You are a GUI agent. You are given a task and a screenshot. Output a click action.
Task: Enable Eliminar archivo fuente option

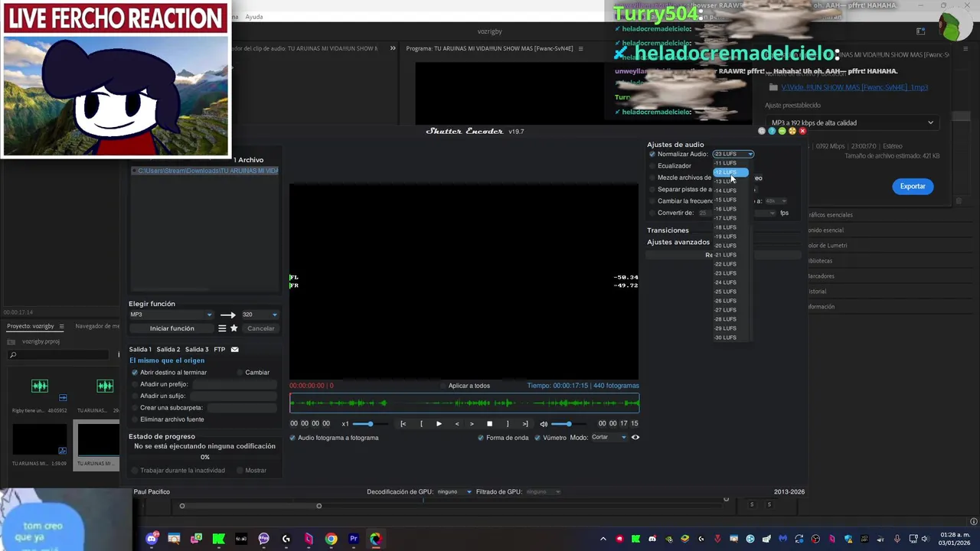(136, 419)
